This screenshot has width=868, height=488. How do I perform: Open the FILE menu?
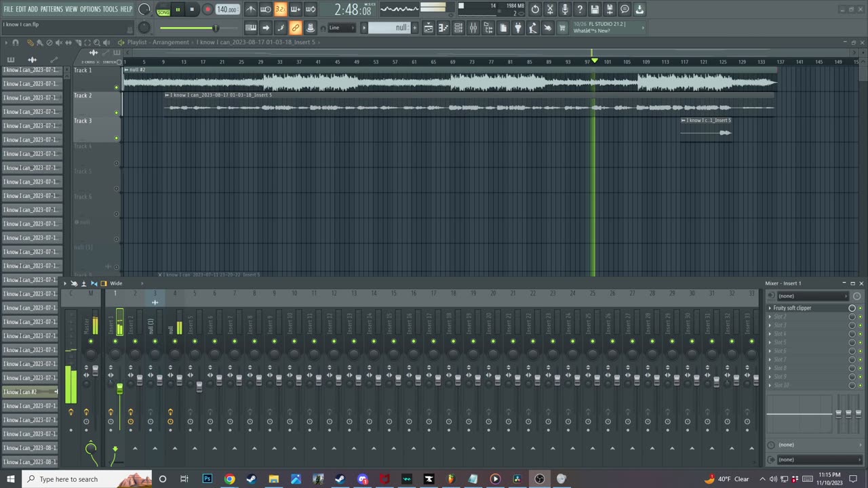(8, 9)
